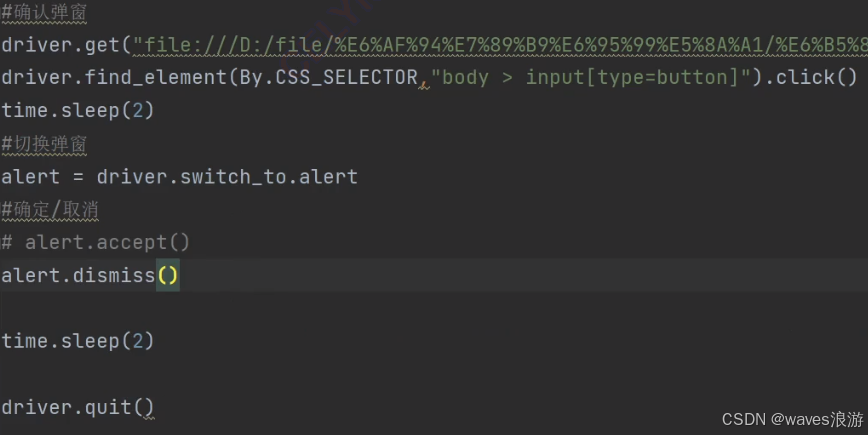The image size is (868, 435).
Task: Click the commented-out alert.accept() line
Action: pos(95,242)
